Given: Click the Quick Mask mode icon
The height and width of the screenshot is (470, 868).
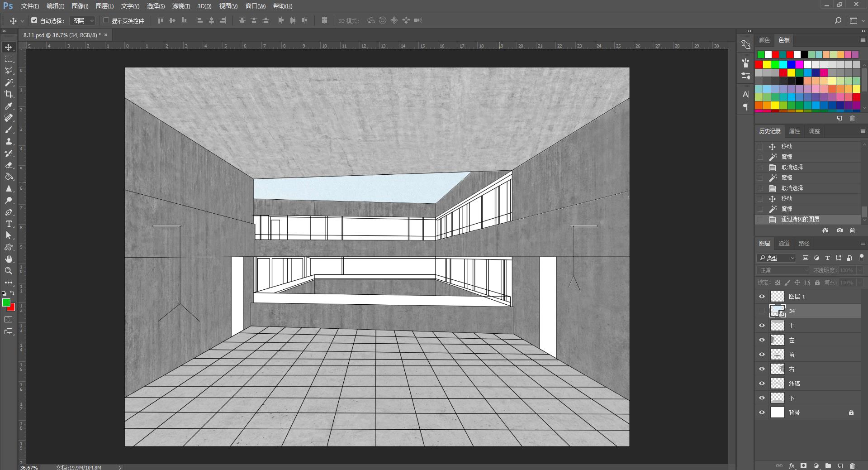Looking at the screenshot, I should pos(9,320).
